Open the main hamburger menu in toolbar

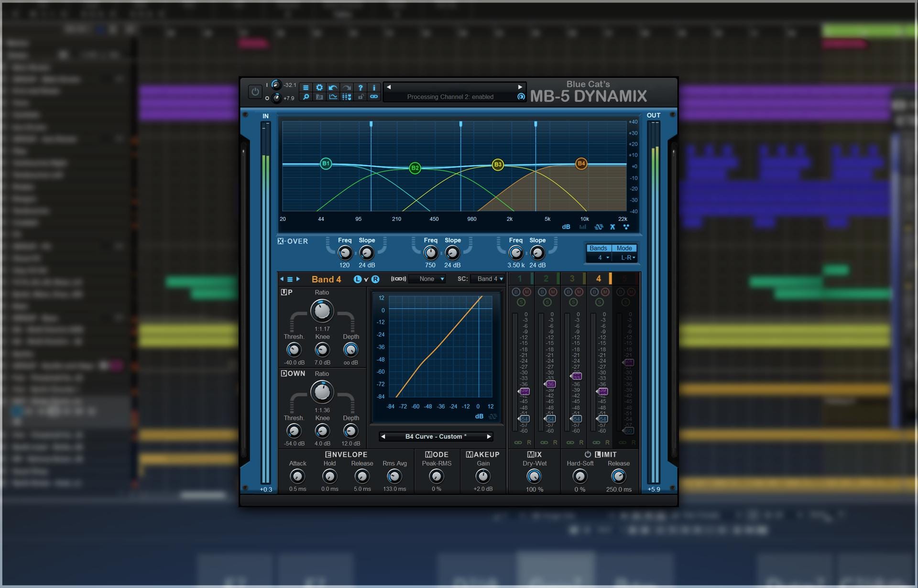tap(306, 87)
